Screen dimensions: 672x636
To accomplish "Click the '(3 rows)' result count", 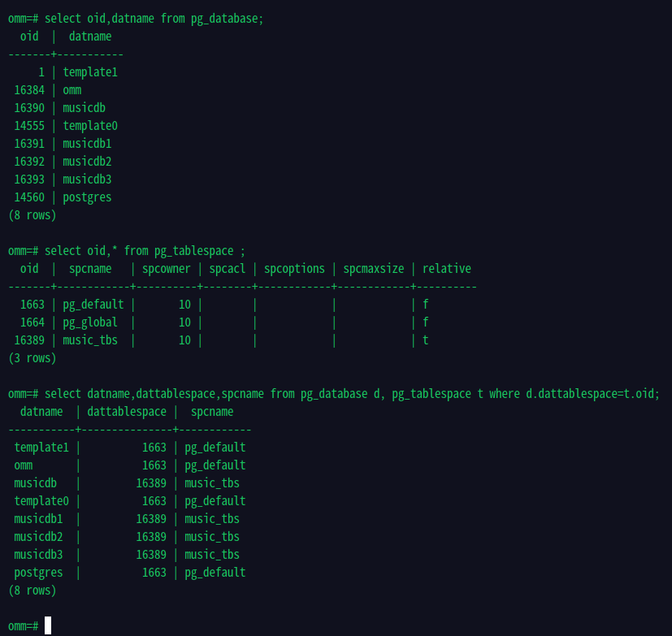I will (33, 358).
